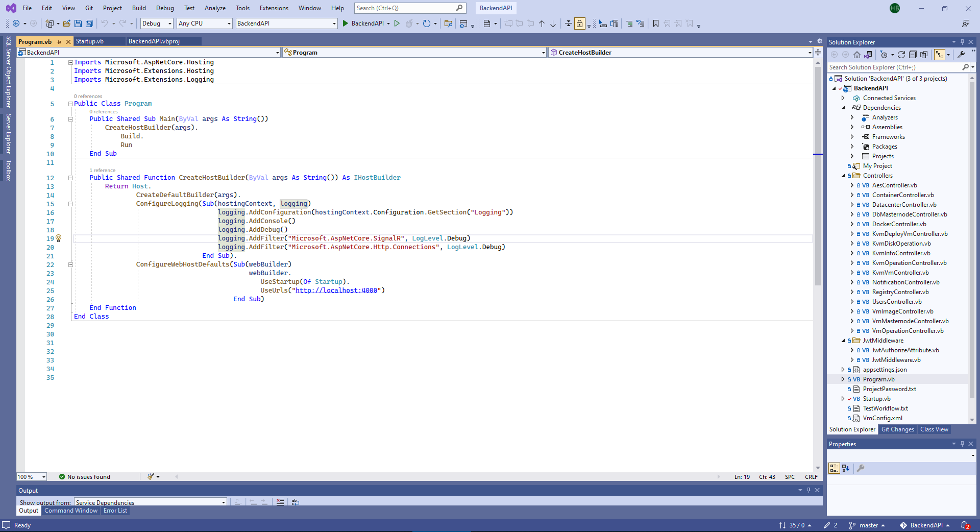Start BackendAPI with green play button
Image resolution: width=980 pixels, height=532 pixels.
click(x=346, y=23)
